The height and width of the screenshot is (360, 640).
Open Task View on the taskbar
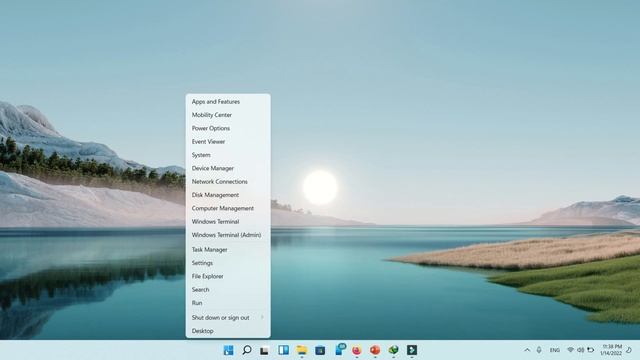click(x=264, y=350)
